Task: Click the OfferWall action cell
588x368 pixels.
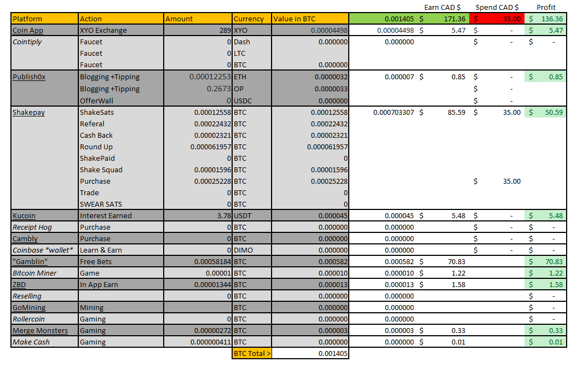Action: tap(121, 101)
